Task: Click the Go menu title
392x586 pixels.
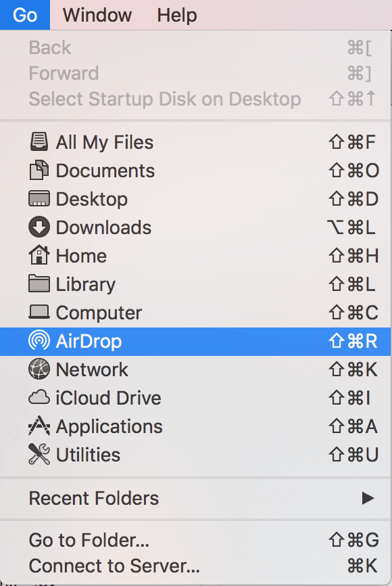Action: 24,15
